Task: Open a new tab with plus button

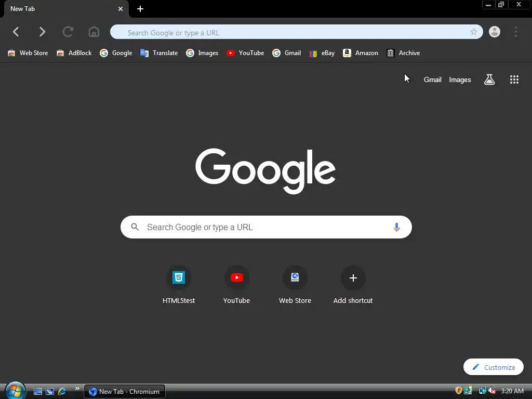Action: click(x=140, y=9)
